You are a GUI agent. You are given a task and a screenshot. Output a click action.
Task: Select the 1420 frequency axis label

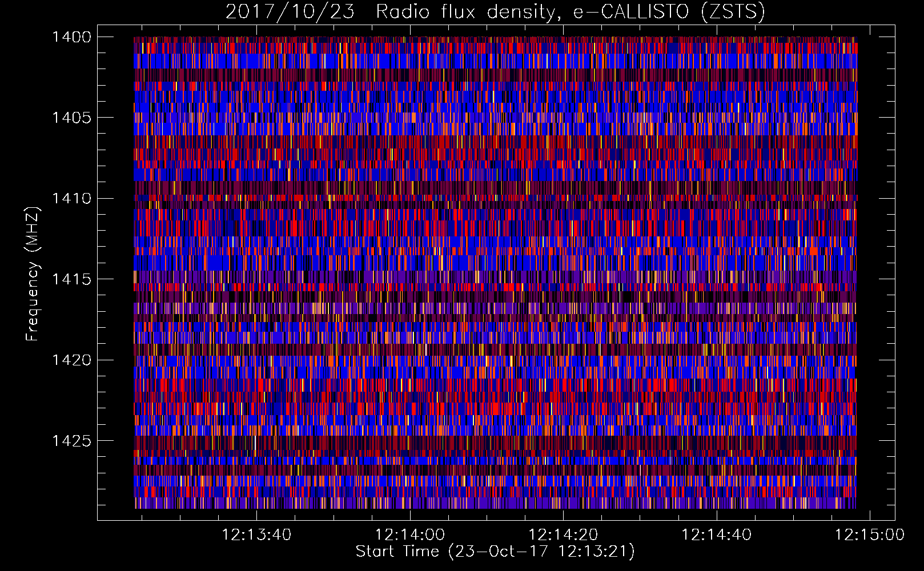point(71,360)
